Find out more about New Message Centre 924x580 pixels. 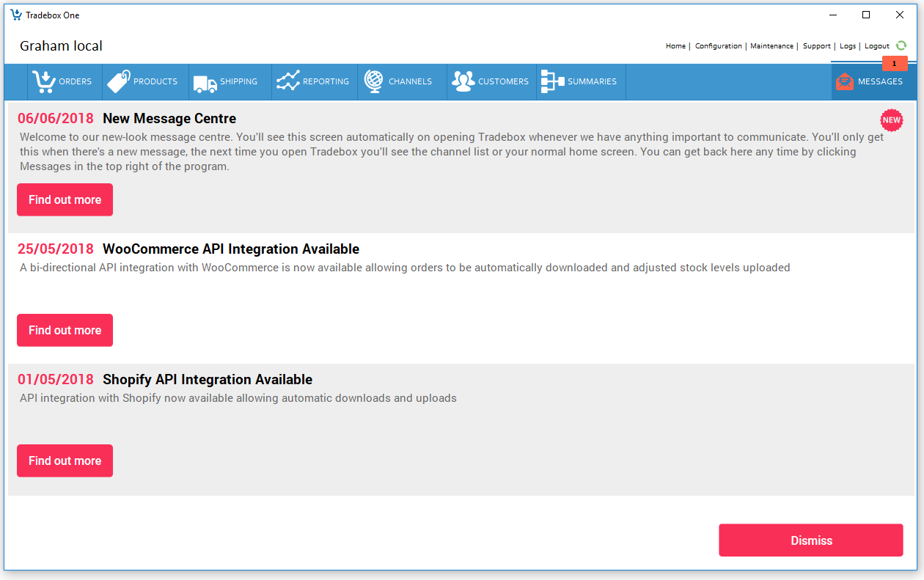[x=65, y=199]
